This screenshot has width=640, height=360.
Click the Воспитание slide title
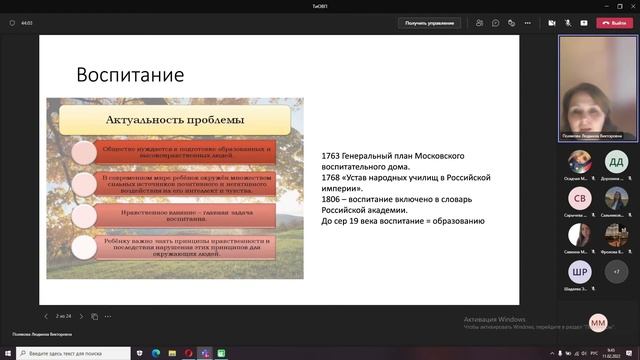tap(130, 75)
